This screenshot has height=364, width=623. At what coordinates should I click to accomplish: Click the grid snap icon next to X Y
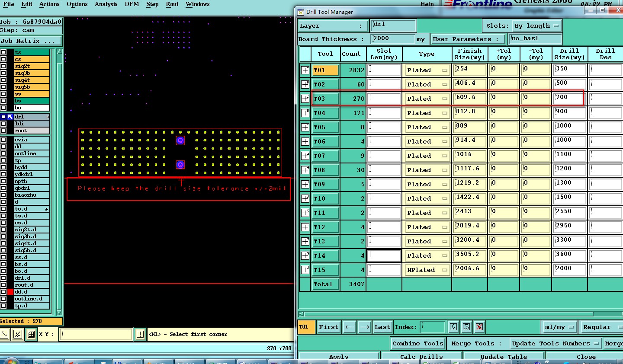coord(31,334)
